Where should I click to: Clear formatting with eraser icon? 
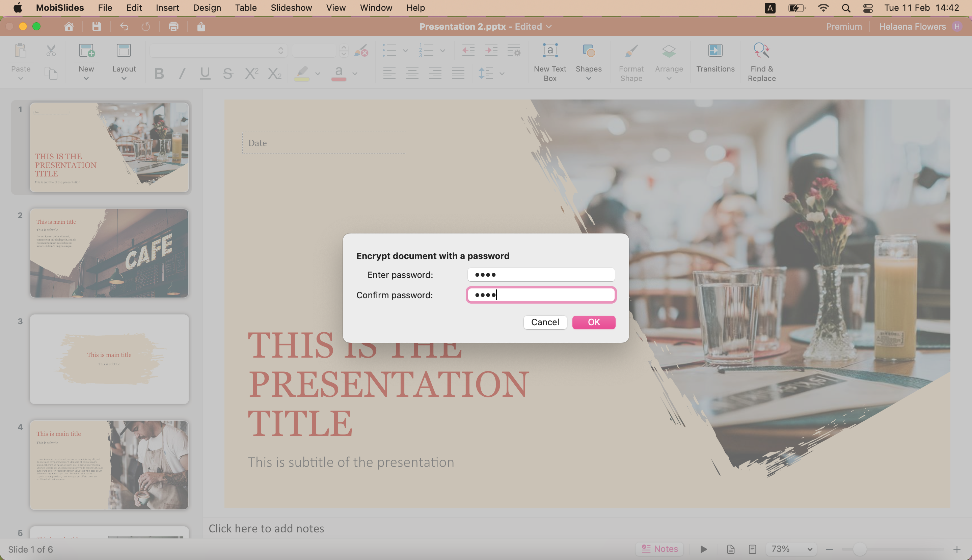(x=361, y=50)
